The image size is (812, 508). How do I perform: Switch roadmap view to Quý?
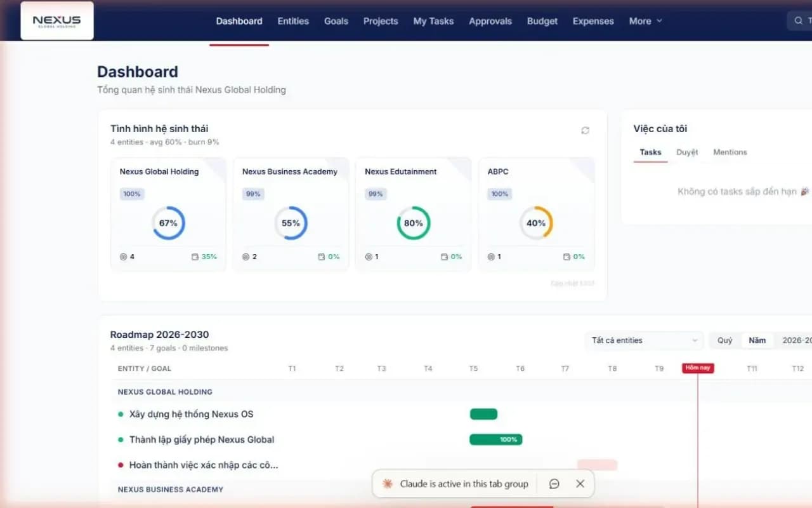tap(725, 340)
